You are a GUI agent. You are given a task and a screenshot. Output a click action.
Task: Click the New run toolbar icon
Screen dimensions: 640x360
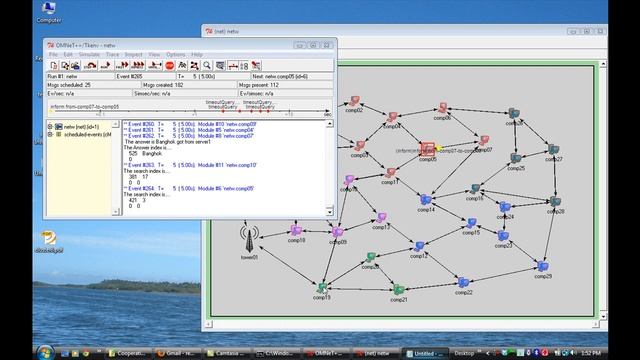pyautogui.click(x=54, y=65)
